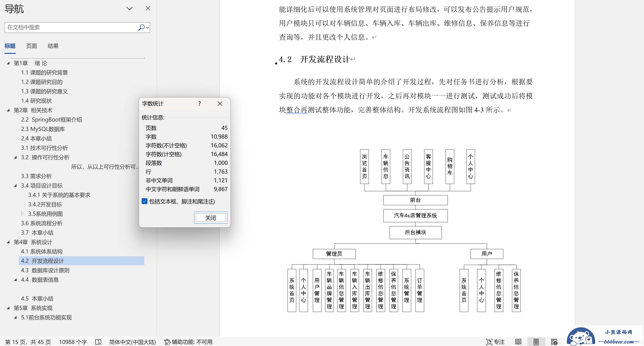Go to heading 4.5 本章小结

coord(37,298)
